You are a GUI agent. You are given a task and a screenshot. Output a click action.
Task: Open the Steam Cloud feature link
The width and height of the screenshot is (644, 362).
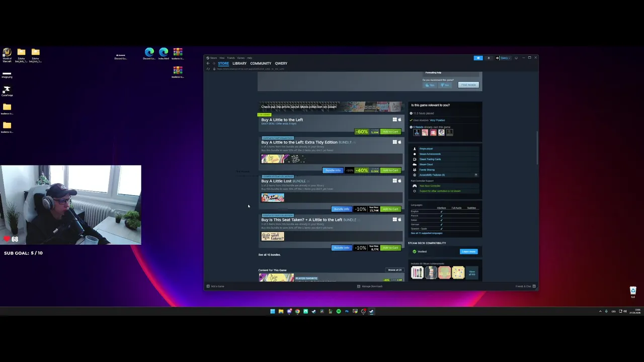pos(426,164)
